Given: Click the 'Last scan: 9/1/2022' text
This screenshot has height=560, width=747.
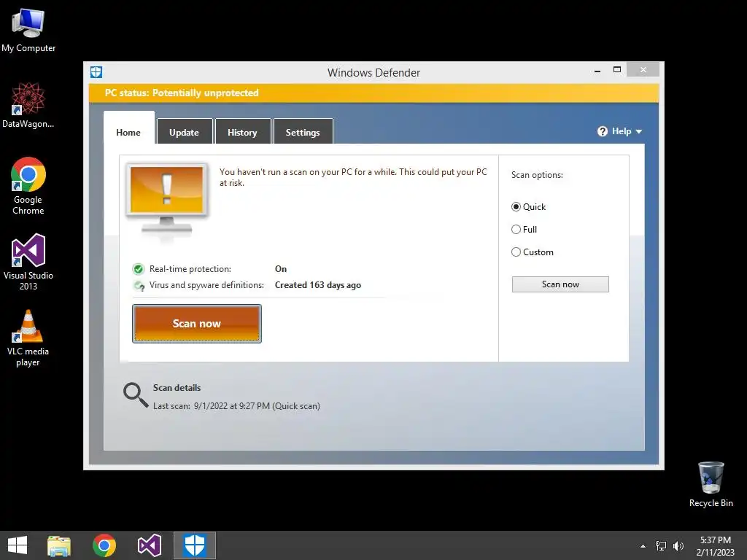Looking at the screenshot, I should click(x=236, y=406).
